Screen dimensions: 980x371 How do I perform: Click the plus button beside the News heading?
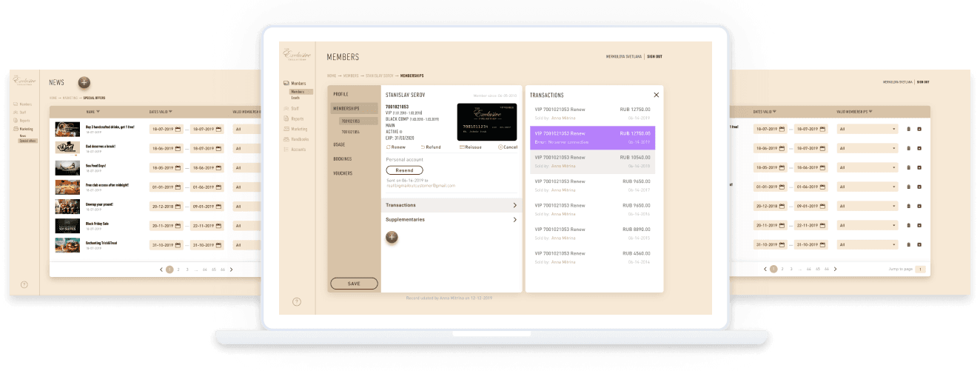(84, 82)
